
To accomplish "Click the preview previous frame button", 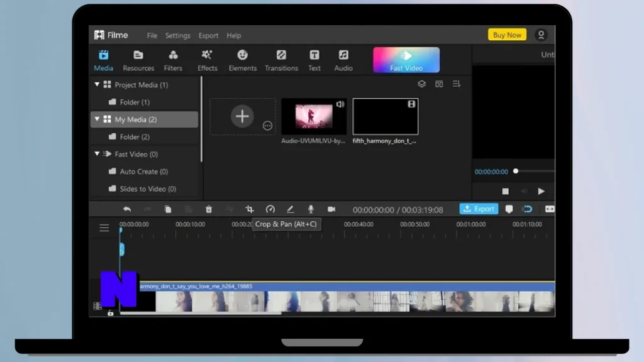I will (524, 191).
